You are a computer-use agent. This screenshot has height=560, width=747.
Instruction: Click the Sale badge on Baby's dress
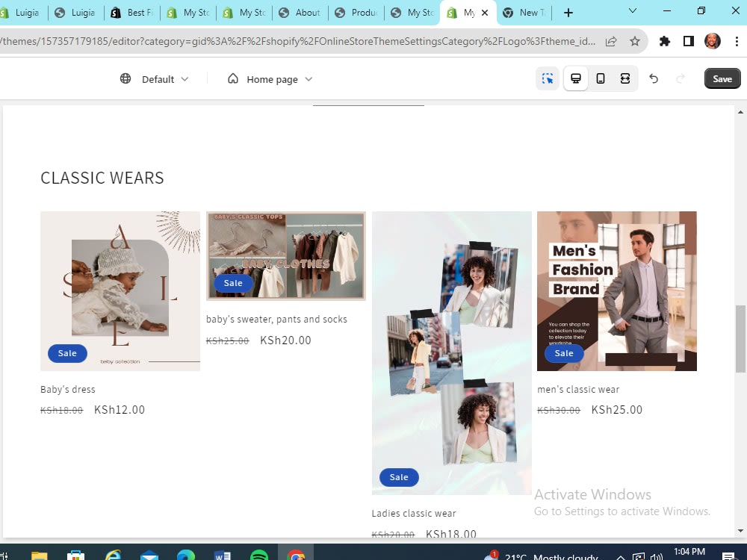click(67, 353)
